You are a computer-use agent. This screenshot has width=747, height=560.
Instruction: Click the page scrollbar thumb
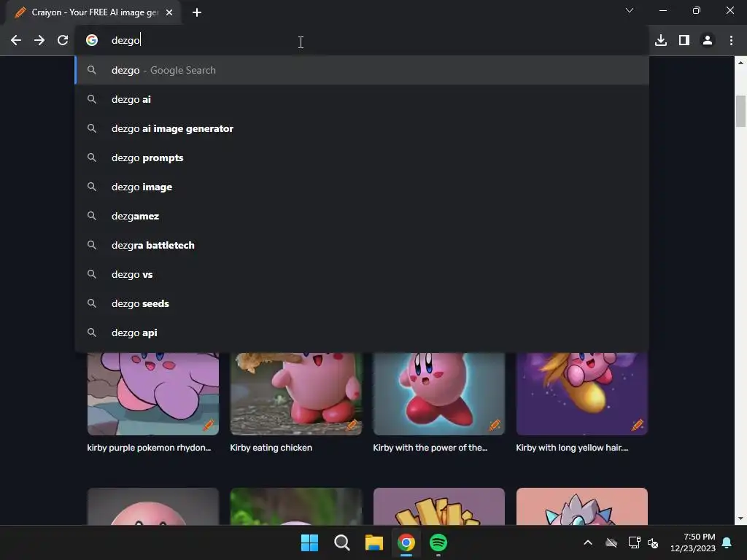pos(740,112)
